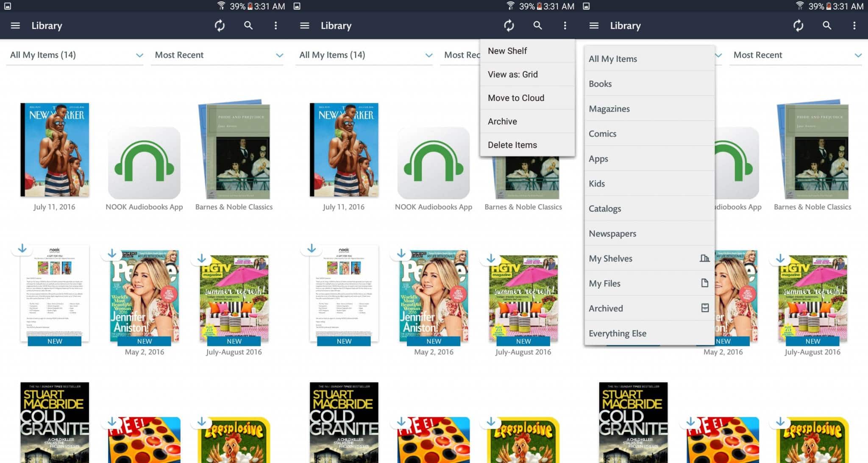Select View as: Grid menu option
Screen dimensions: 868x463
click(527, 74)
